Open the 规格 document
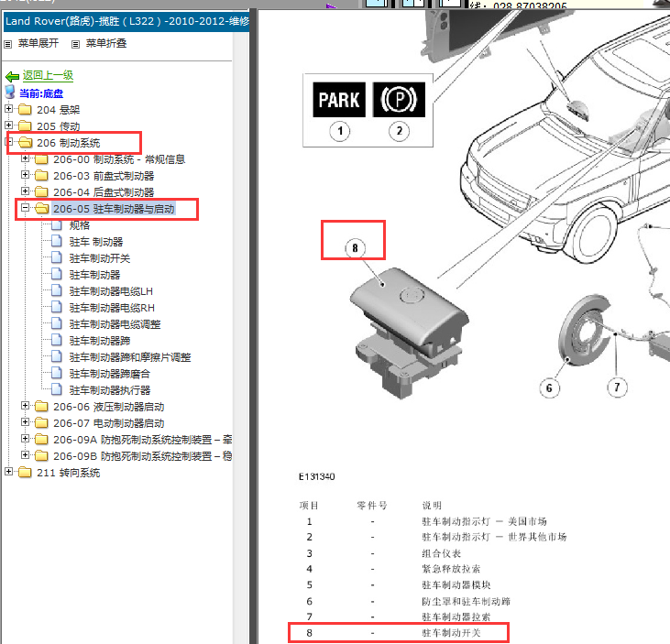This screenshot has height=644, width=670. click(80, 225)
